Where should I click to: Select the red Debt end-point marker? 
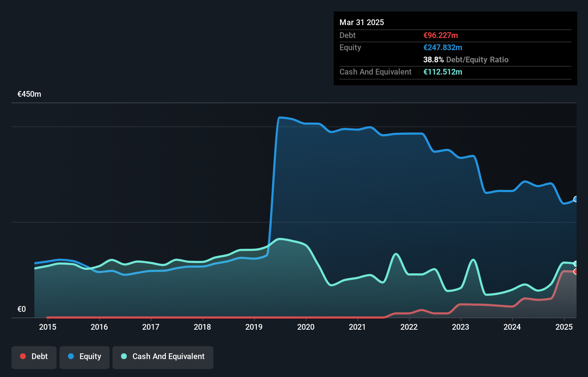pyautogui.click(x=576, y=272)
